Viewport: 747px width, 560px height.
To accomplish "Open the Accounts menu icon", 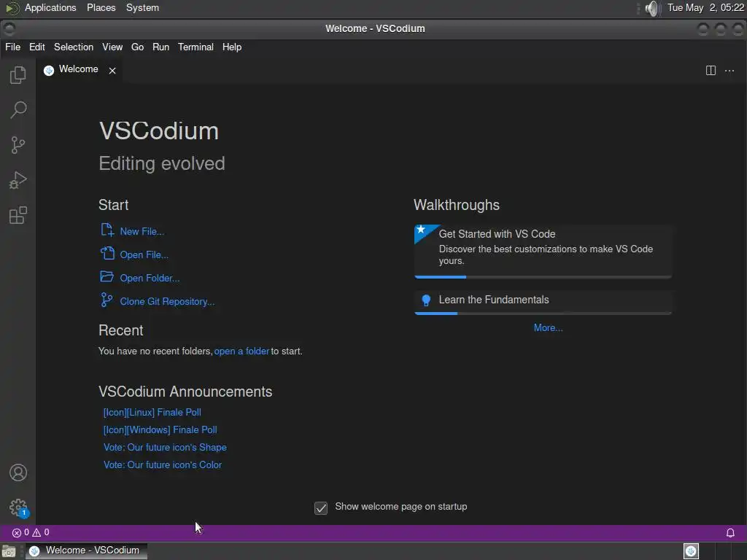I will click(18, 472).
